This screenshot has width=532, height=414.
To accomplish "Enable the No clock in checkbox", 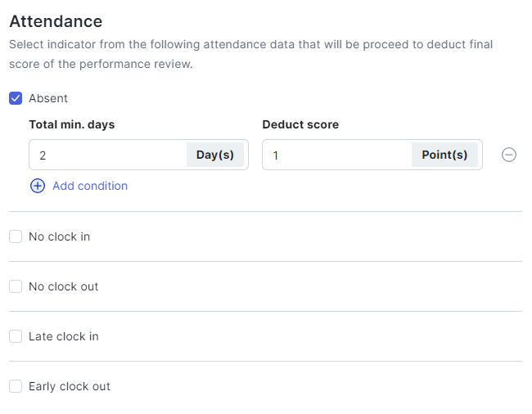I will 16,236.
